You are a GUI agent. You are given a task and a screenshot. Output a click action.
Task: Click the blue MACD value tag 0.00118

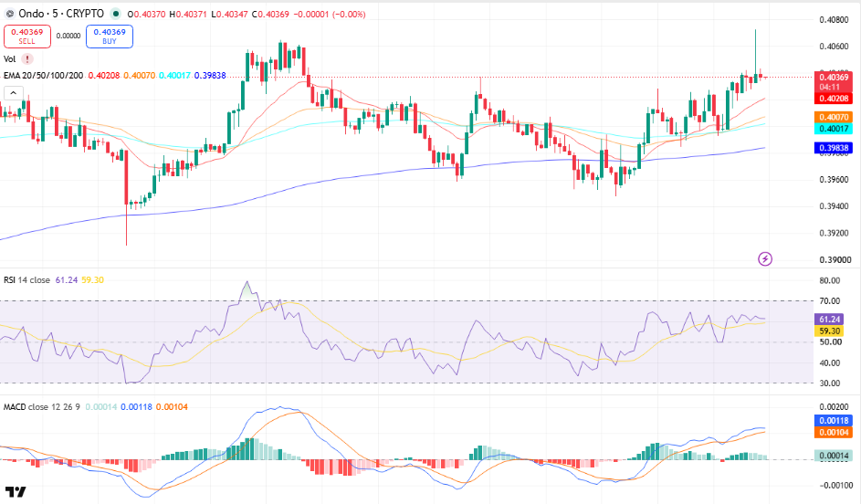[x=834, y=421]
